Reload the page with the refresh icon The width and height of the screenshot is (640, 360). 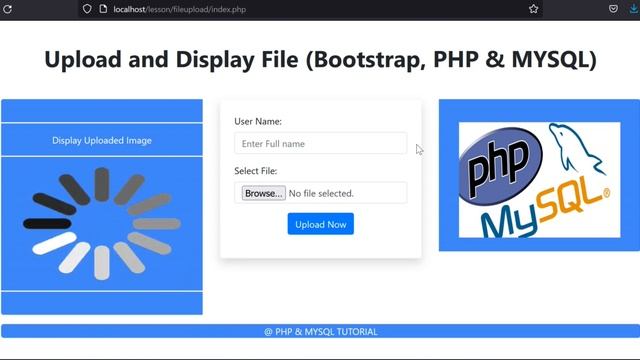[7, 9]
